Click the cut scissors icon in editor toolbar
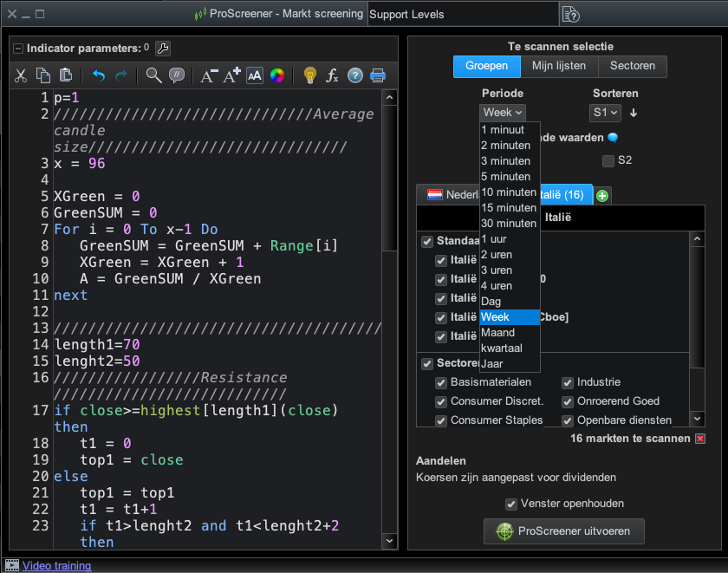Image resolution: width=728 pixels, height=573 pixels. click(x=21, y=75)
